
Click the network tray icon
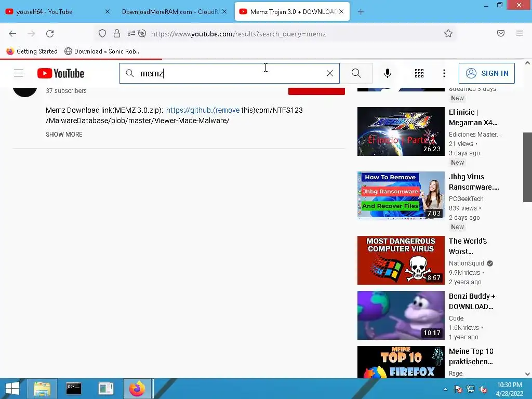coord(471,389)
